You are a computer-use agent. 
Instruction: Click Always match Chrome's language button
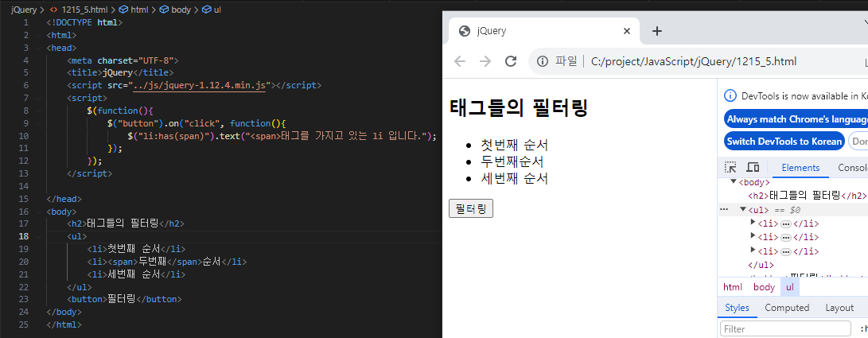(x=796, y=119)
